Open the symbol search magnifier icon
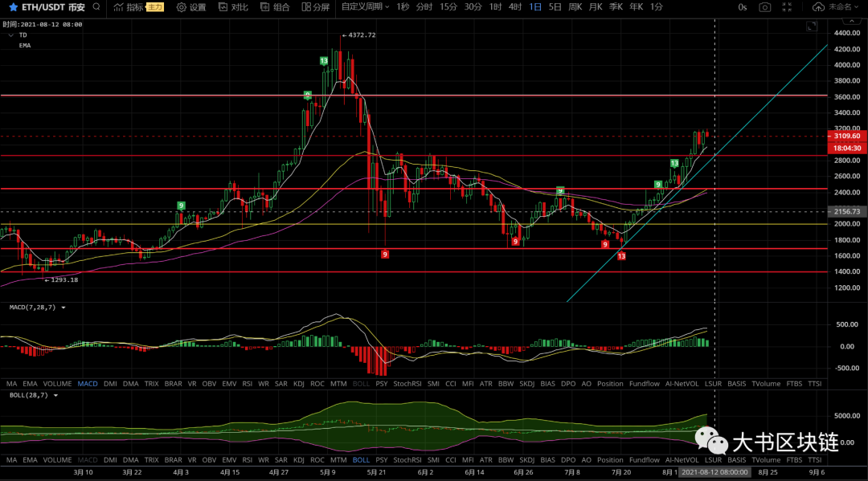The height and width of the screenshot is (481, 868). [x=96, y=7]
